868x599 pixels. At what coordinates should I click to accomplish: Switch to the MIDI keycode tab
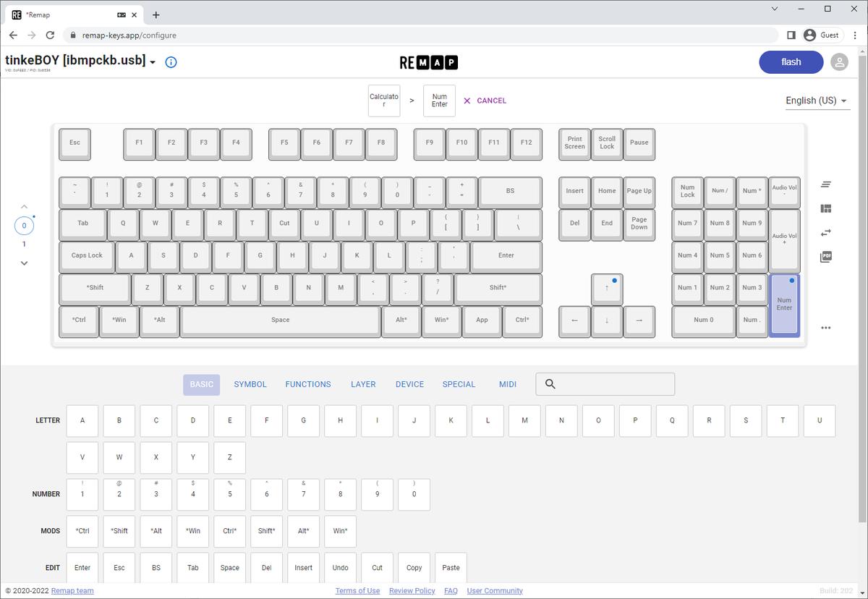(508, 384)
